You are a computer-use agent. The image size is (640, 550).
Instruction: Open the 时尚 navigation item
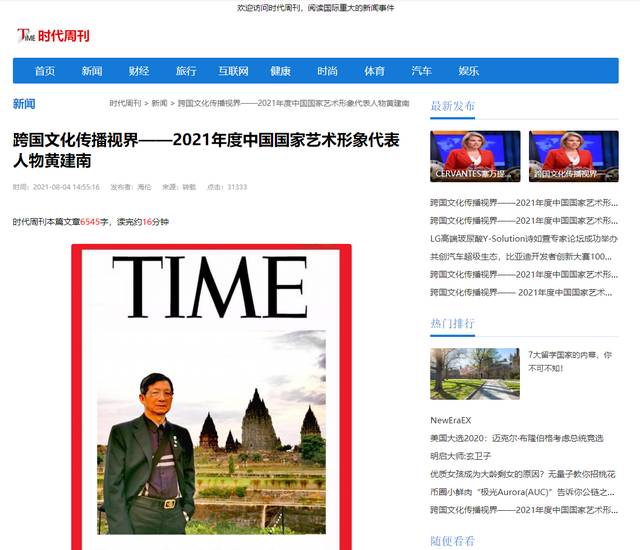coord(327,71)
